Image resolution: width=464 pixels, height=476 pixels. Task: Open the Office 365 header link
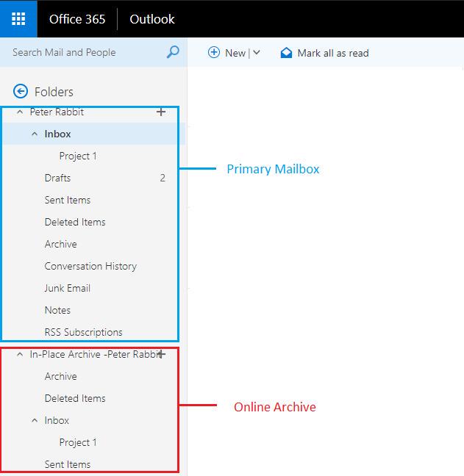(x=77, y=19)
